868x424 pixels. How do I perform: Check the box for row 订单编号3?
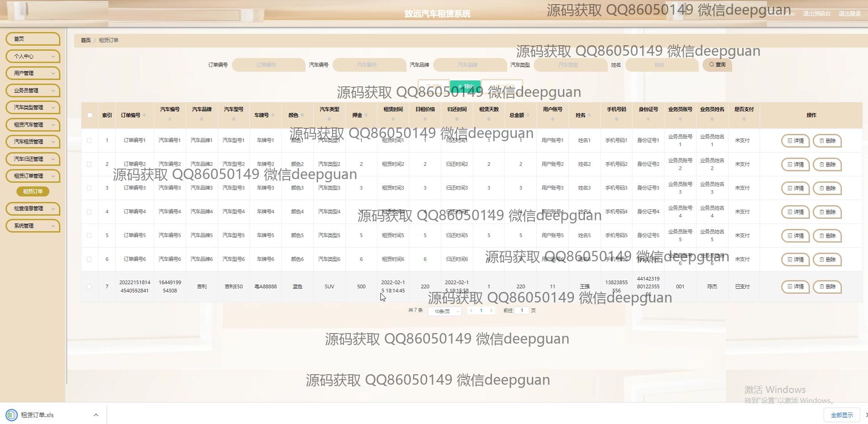click(89, 188)
